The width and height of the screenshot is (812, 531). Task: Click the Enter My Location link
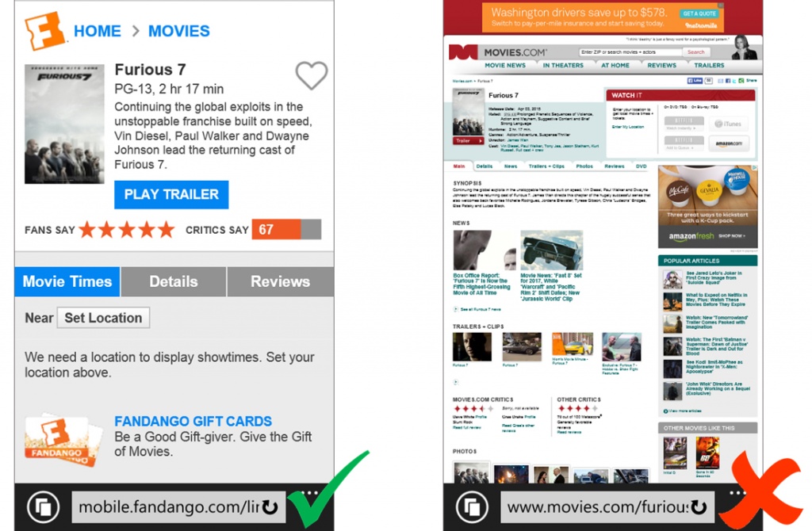coord(628,127)
